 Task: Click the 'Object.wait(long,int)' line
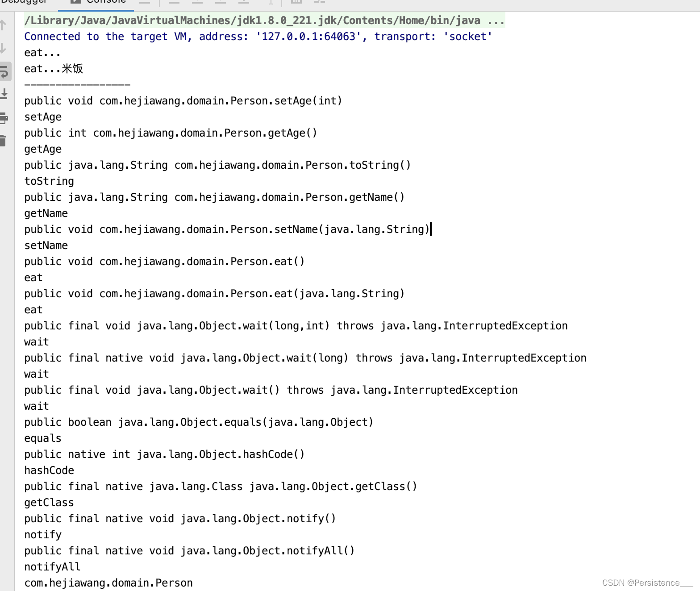(x=296, y=326)
